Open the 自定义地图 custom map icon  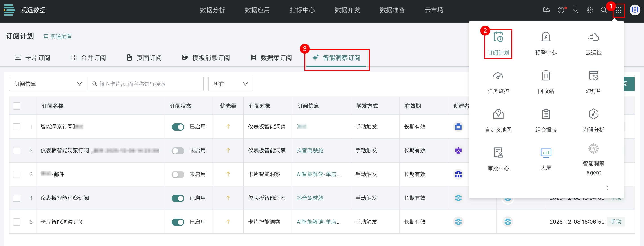[x=498, y=114]
